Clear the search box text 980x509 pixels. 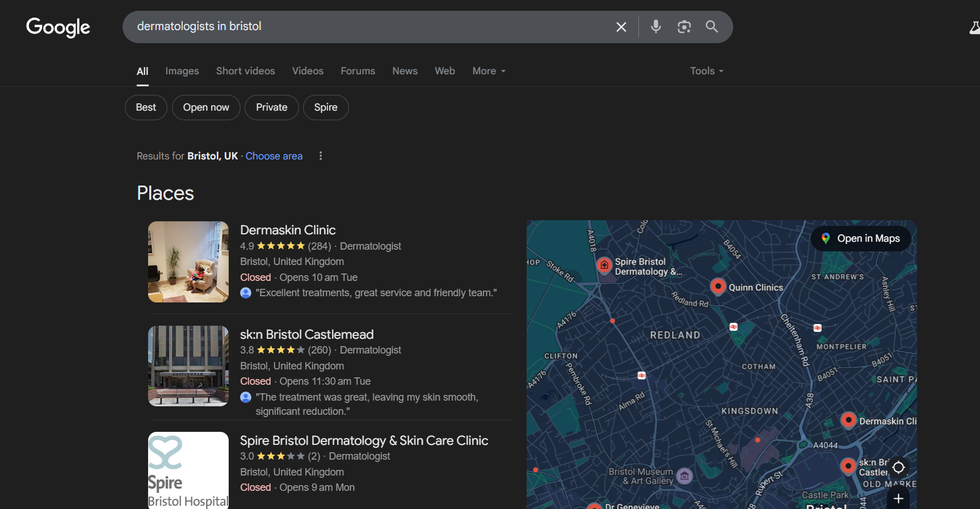click(x=621, y=27)
